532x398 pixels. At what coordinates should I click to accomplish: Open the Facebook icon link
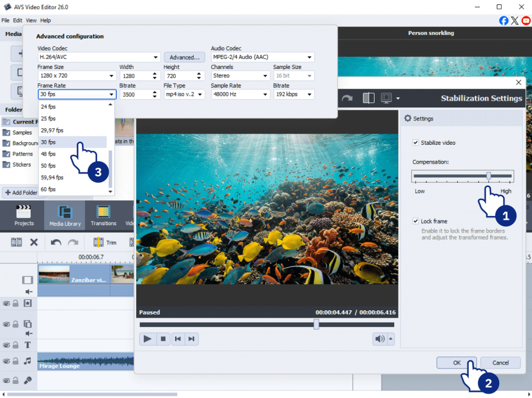tap(503, 20)
